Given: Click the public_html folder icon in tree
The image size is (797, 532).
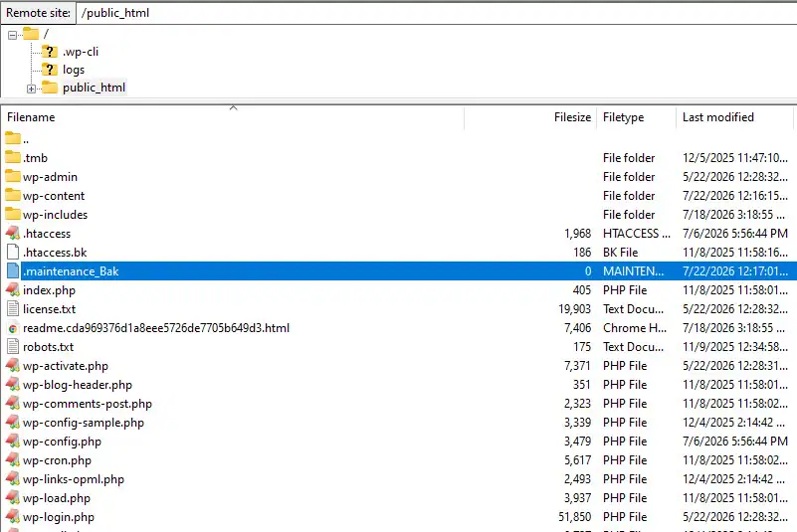Looking at the screenshot, I should (50, 88).
